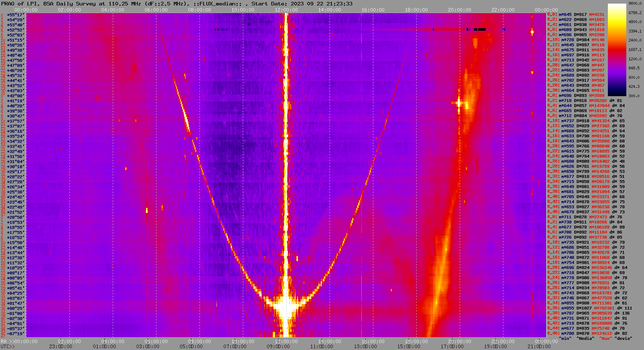The image size is (644, 350).
Task: Select the declination label +29°17'
Action: 16,172
